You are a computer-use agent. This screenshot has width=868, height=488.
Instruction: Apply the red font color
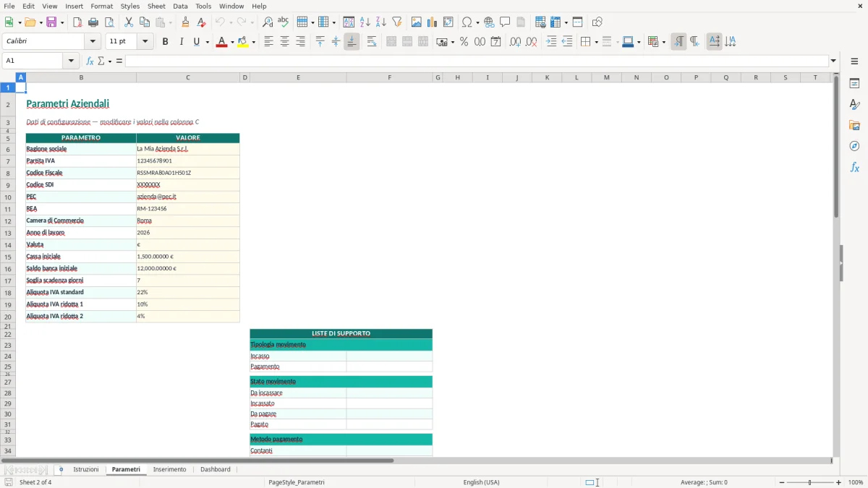point(221,42)
